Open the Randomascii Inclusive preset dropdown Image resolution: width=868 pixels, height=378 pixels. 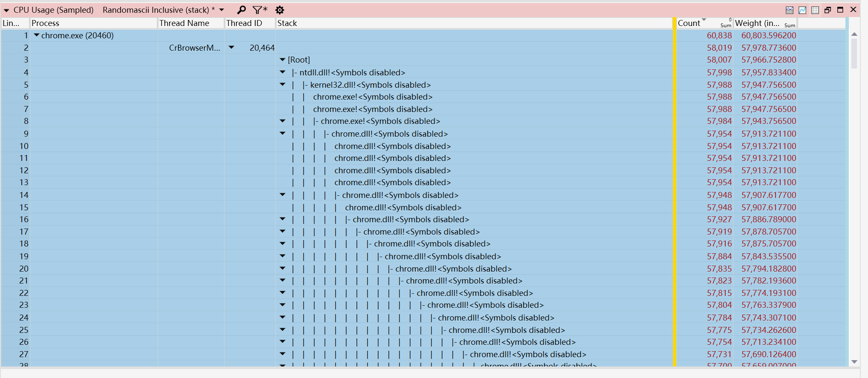click(222, 10)
